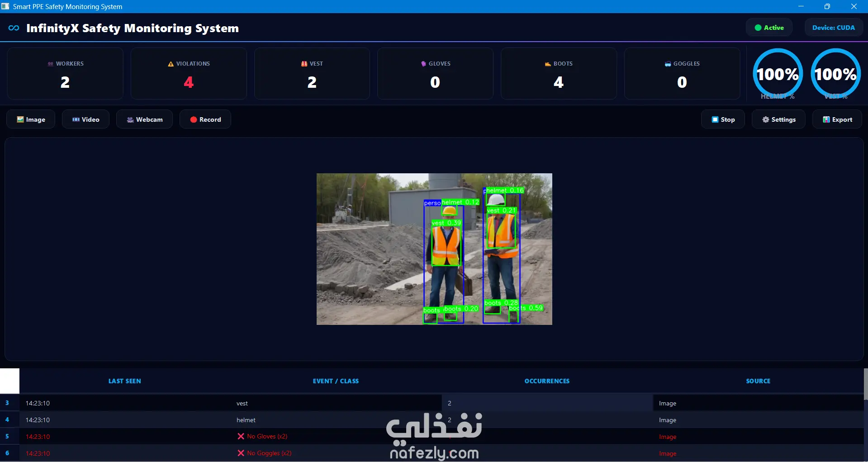Image resolution: width=868 pixels, height=462 pixels.
Task: Click the Workers count value 2
Action: point(65,82)
